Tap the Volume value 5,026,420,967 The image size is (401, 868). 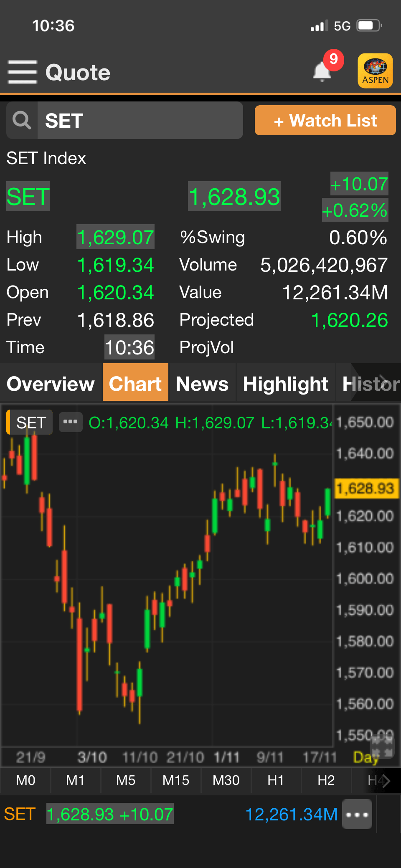[324, 265]
